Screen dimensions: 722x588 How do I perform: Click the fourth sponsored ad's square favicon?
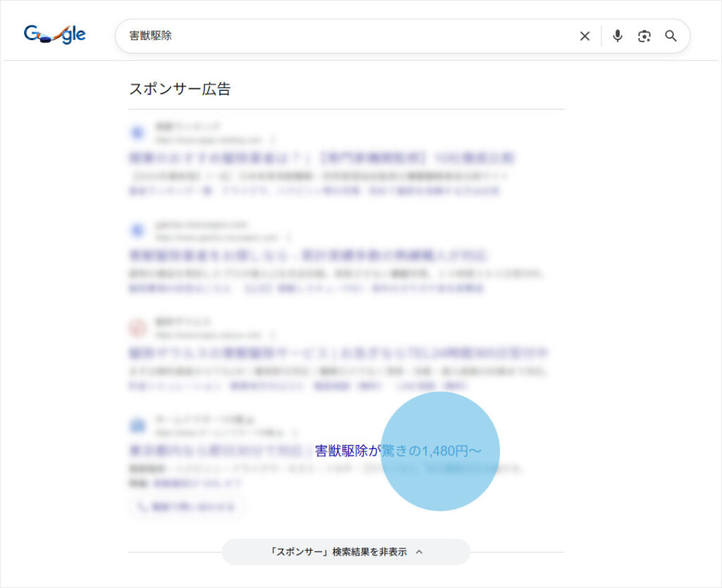(137, 424)
